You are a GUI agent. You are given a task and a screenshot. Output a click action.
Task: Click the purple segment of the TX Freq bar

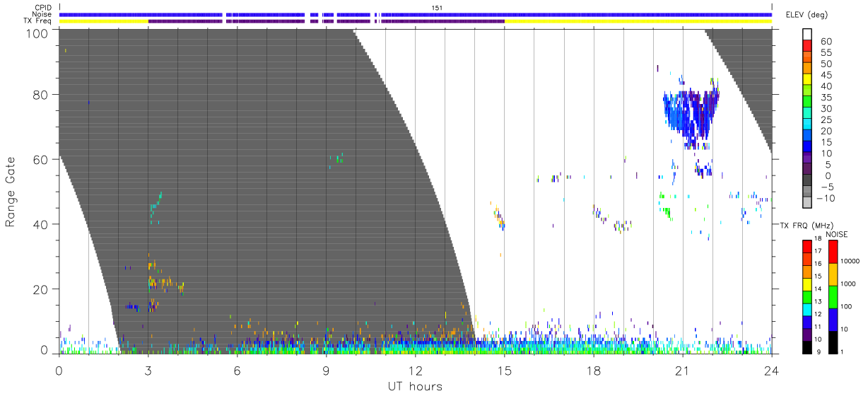(x=327, y=21)
